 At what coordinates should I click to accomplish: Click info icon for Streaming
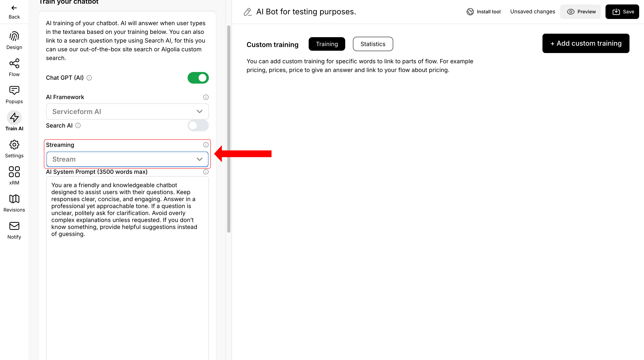tap(206, 145)
